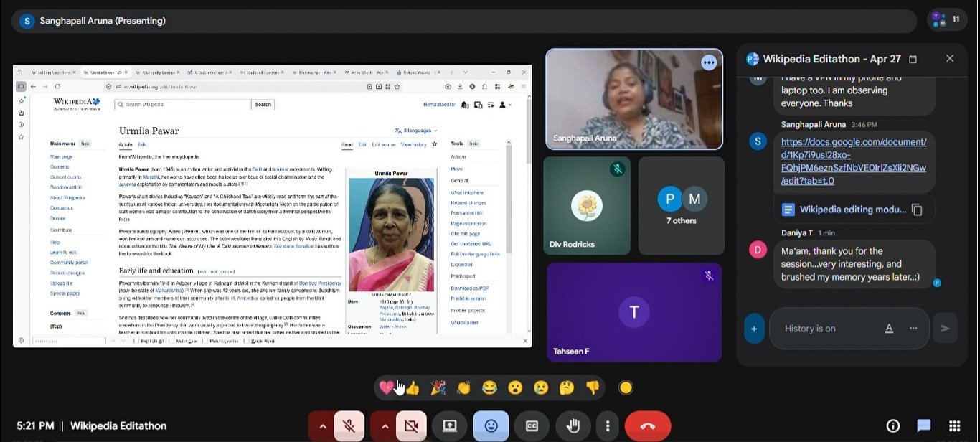The width and height of the screenshot is (980, 442).
Task: Hide the Wikipedia Contents panel
Action: click(x=80, y=314)
